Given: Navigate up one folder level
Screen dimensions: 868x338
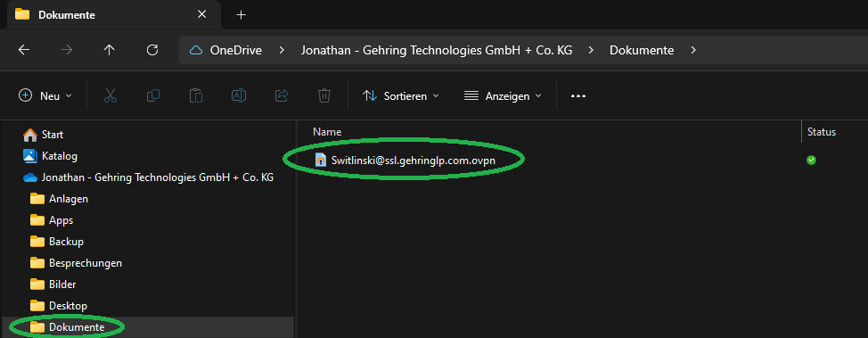Looking at the screenshot, I should click(x=109, y=50).
